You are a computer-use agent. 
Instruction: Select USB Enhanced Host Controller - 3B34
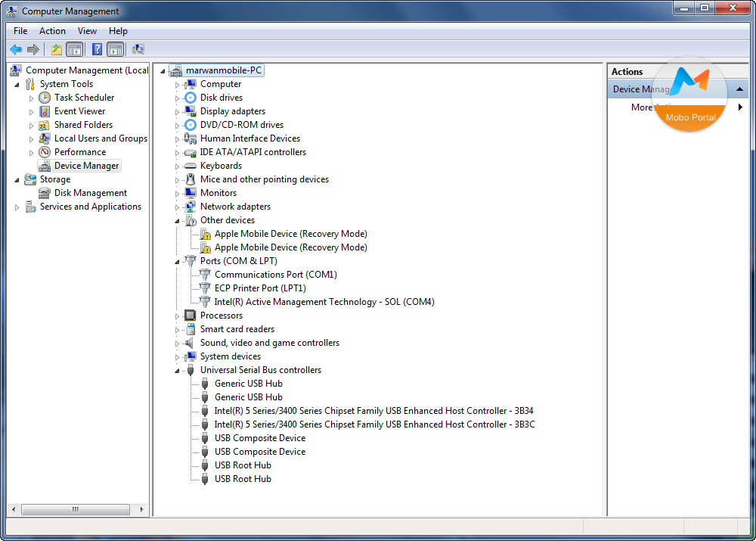373,411
